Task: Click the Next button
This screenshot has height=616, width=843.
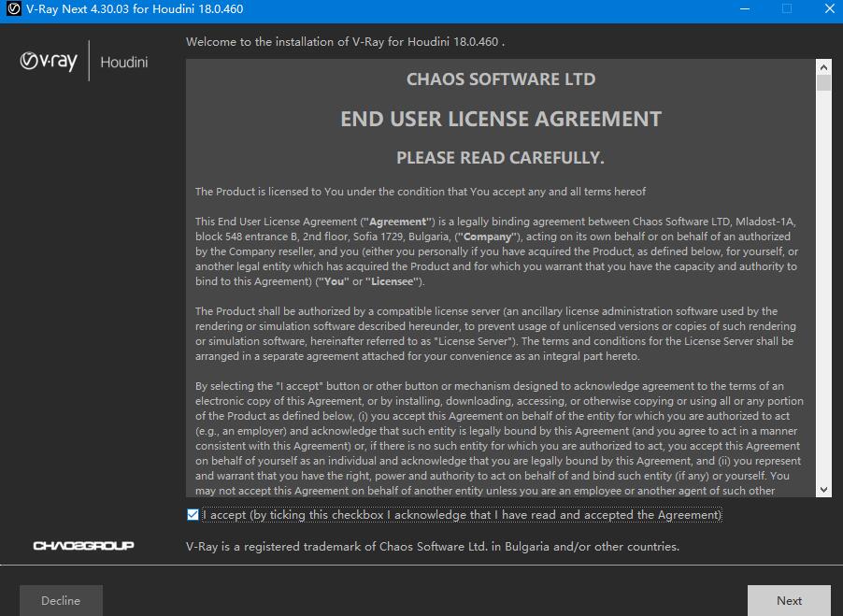Action: point(789,600)
